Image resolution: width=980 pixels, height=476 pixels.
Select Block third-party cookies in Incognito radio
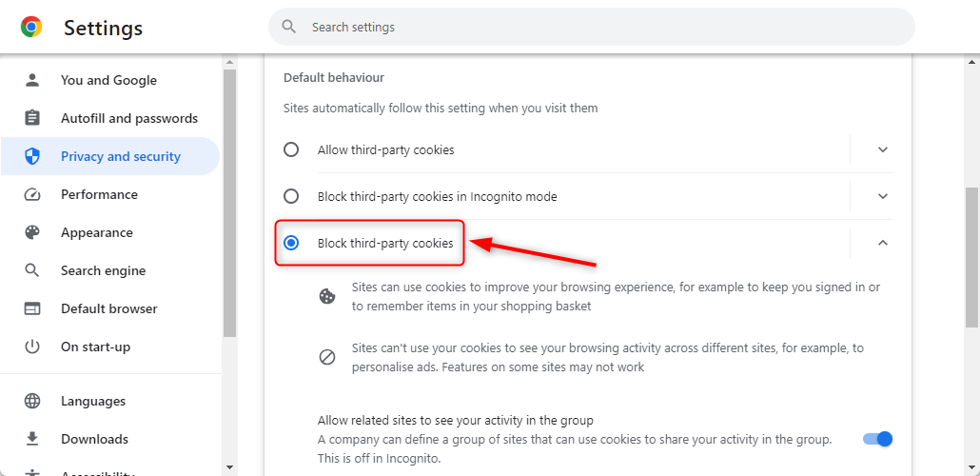coord(291,196)
